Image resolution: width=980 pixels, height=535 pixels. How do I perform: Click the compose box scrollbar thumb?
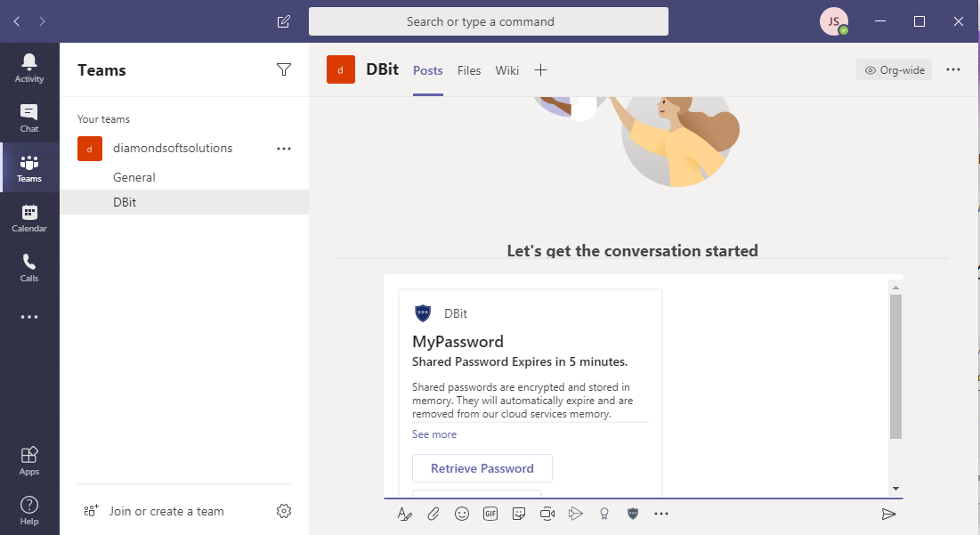click(x=895, y=366)
